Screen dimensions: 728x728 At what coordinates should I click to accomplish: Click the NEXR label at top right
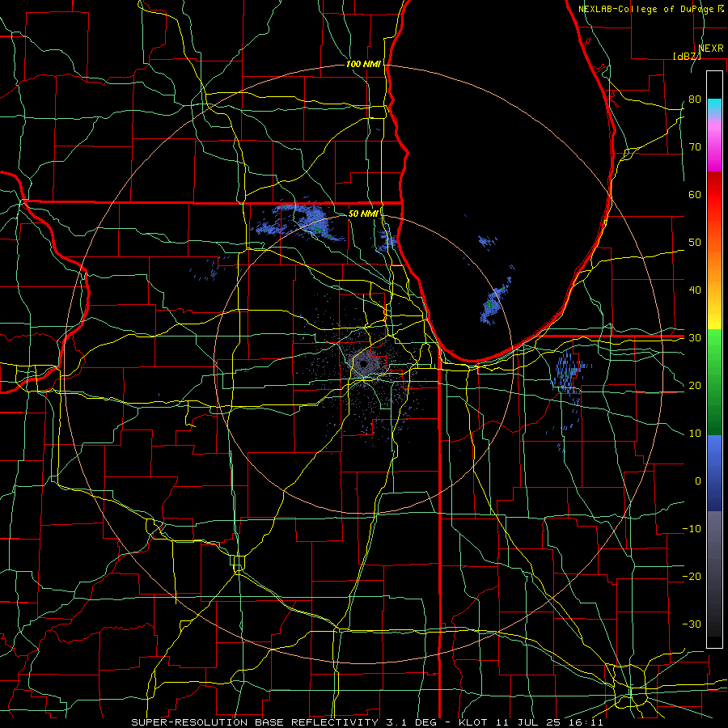tap(711, 49)
